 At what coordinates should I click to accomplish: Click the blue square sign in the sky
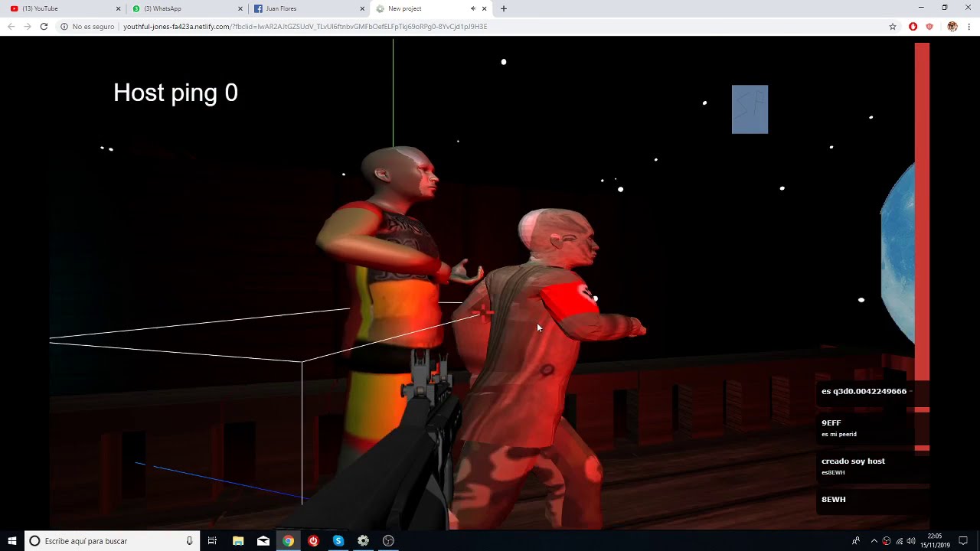pyautogui.click(x=750, y=109)
